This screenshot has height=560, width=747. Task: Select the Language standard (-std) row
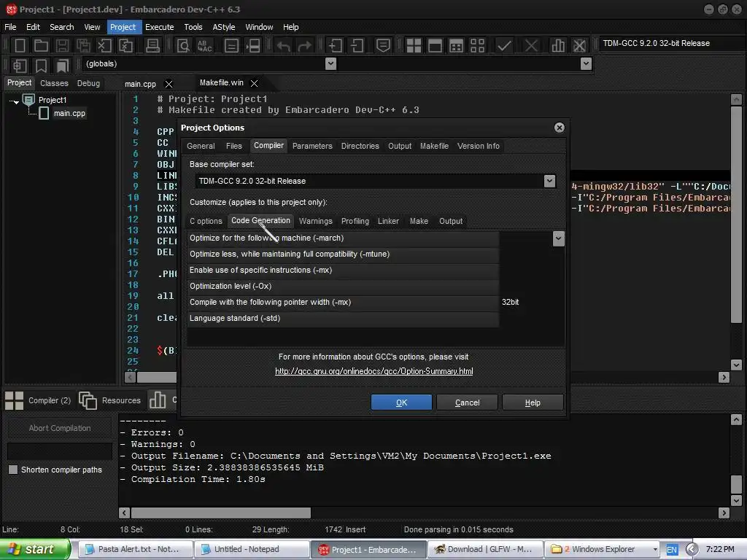pos(343,318)
